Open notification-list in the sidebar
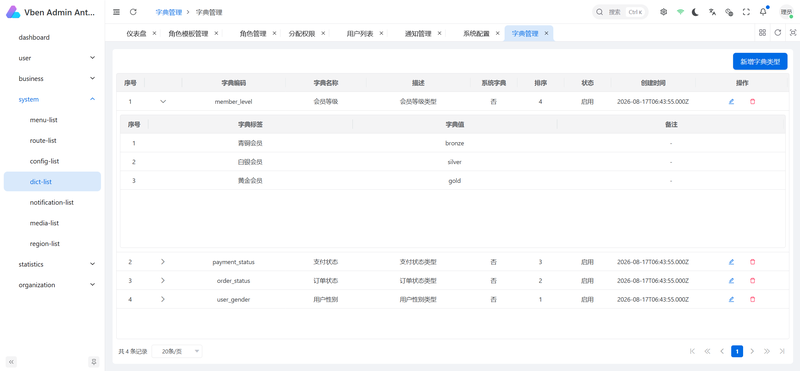 52,203
